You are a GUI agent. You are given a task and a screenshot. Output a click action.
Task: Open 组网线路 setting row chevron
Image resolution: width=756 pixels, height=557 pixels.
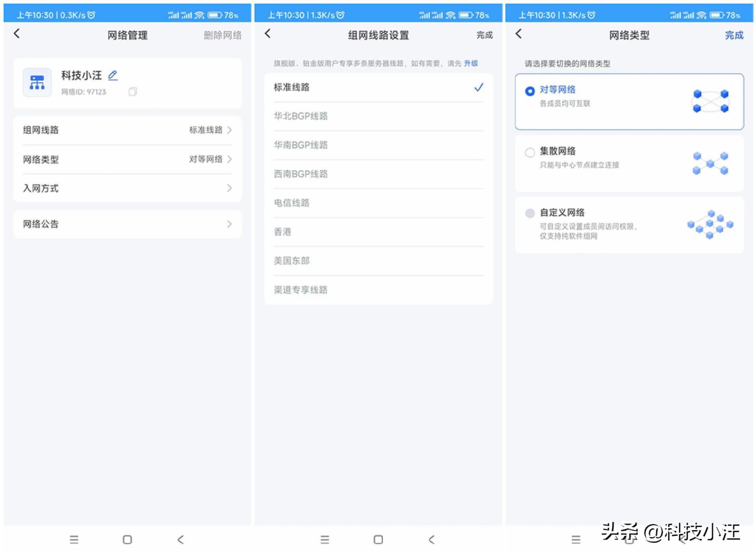click(229, 130)
